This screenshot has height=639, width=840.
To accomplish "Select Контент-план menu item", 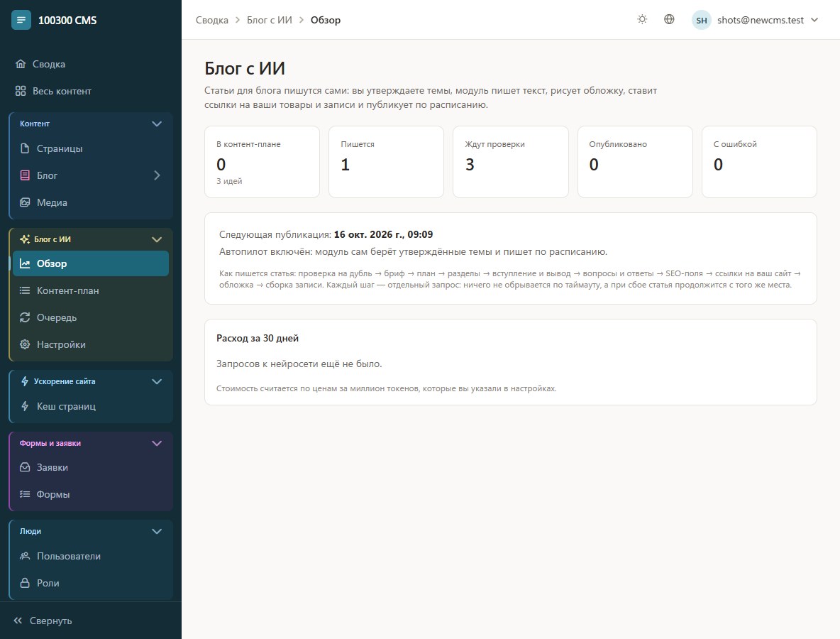I will click(x=91, y=290).
